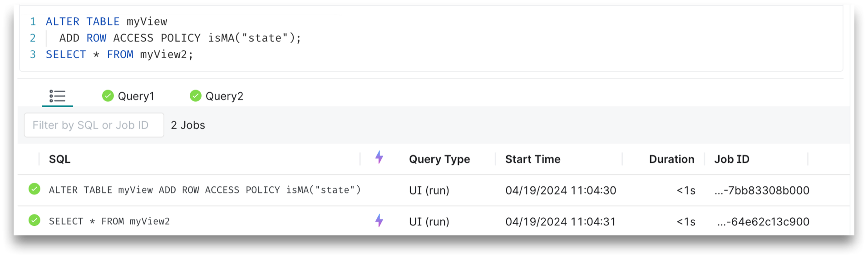
Task: Select the ALTER TABLE myView job row SQL text
Action: 204,190
